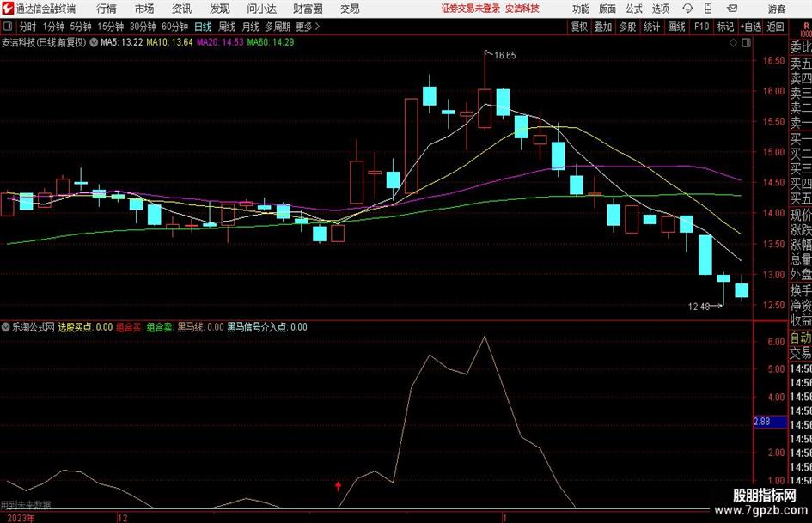Add stock with +自选 button
Image resolution: width=812 pixels, height=523 pixels.
(x=751, y=27)
